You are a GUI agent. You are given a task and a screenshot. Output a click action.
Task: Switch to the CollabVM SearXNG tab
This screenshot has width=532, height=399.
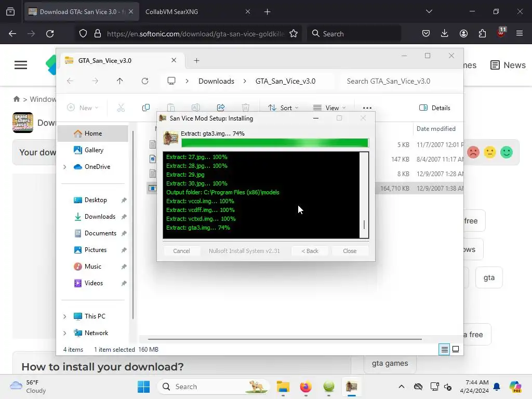pos(197,11)
